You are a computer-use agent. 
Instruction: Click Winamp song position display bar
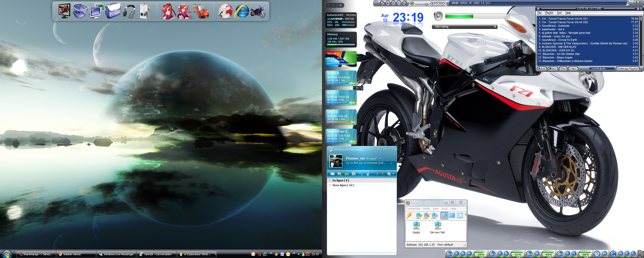(538, 3)
